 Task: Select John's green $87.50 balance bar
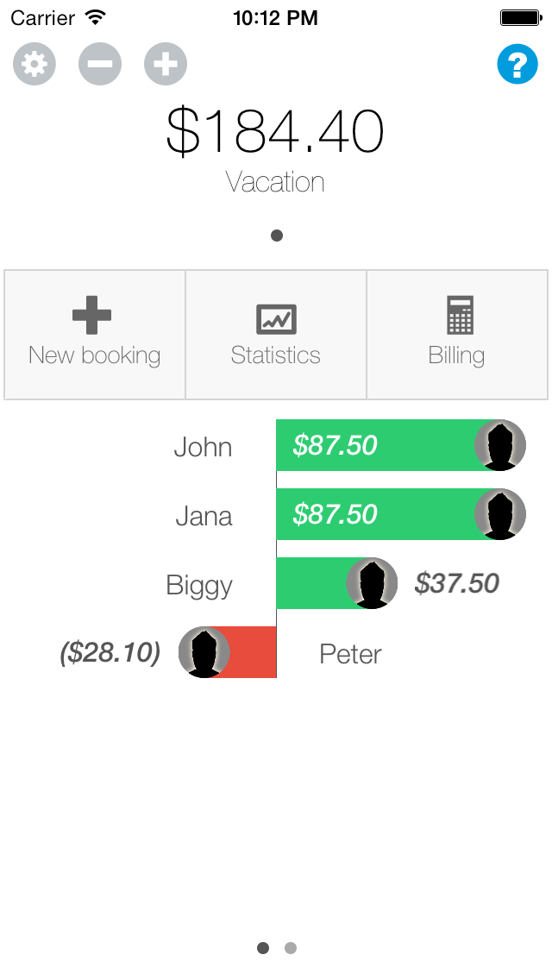pos(379,445)
